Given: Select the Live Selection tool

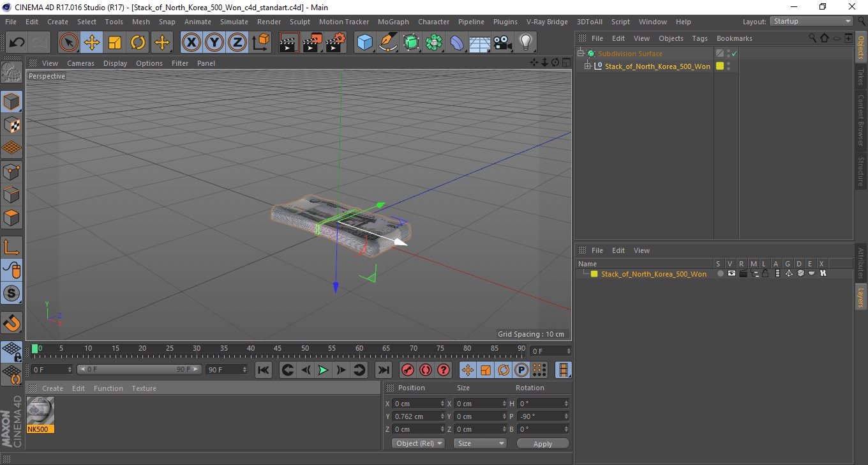Looking at the screenshot, I should pos(69,43).
